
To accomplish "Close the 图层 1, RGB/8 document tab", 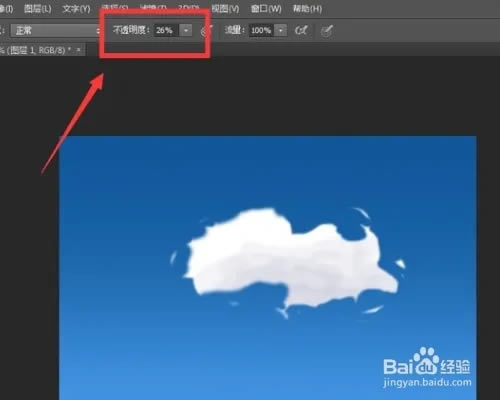I will (x=79, y=50).
